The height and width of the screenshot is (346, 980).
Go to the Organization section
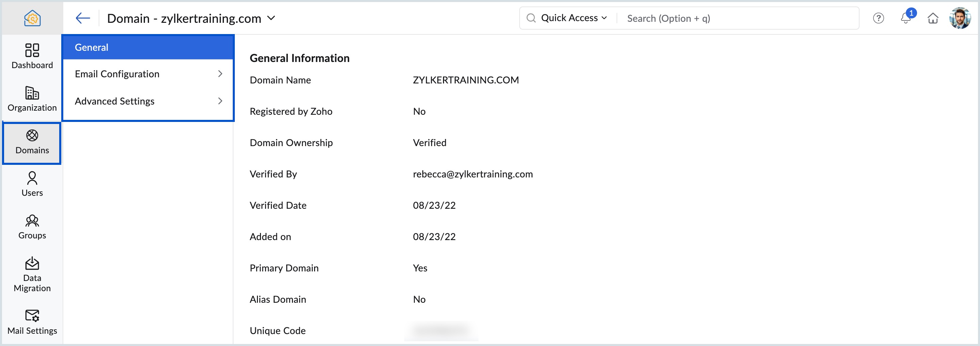pyautogui.click(x=32, y=98)
